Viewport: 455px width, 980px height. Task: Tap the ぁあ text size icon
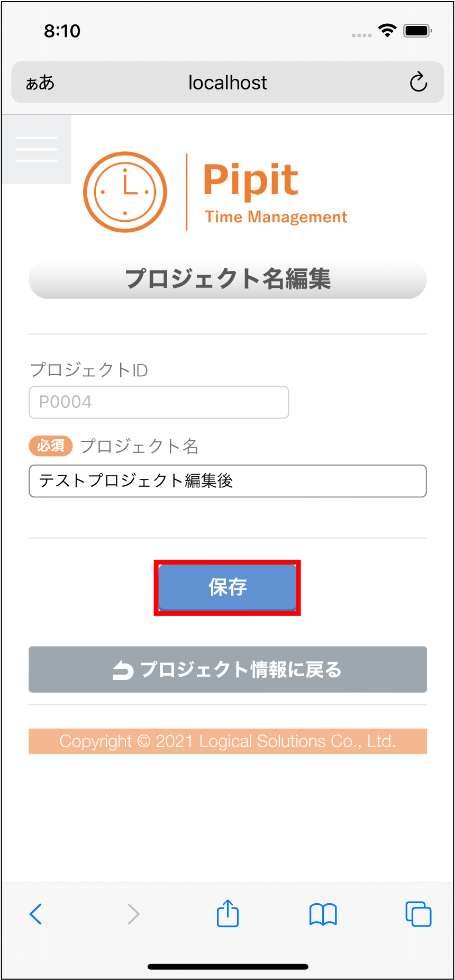pos(40,83)
